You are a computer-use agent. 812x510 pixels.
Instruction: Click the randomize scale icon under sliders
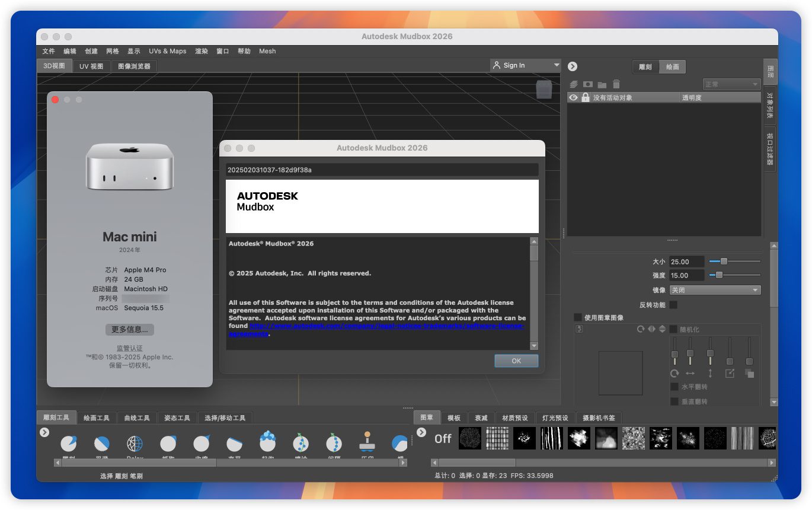point(730,374)
